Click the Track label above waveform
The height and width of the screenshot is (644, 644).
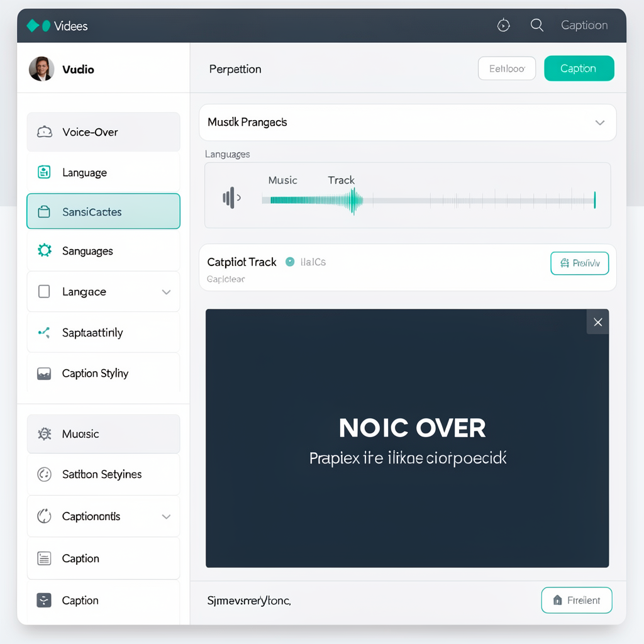click(341, 180)
